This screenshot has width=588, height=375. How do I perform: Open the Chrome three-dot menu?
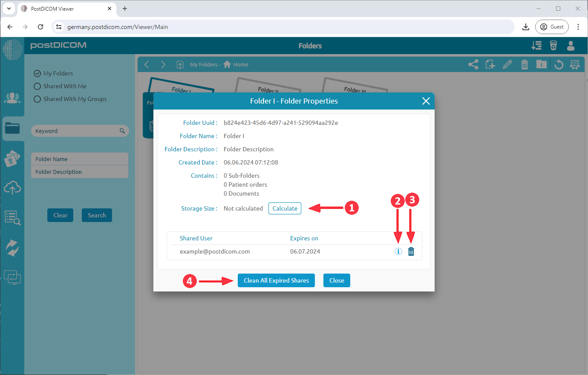point(578,27)
